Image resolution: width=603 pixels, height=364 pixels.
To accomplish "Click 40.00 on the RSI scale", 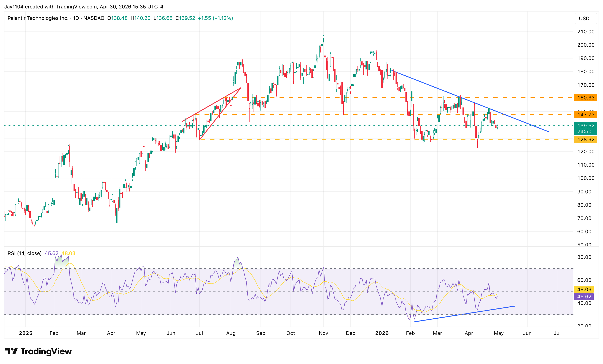I will coord(584,303).
